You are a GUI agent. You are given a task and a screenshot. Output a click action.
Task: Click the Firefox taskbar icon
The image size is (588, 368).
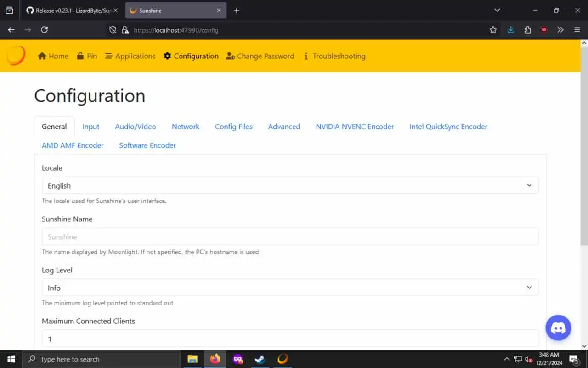[215, 359]
